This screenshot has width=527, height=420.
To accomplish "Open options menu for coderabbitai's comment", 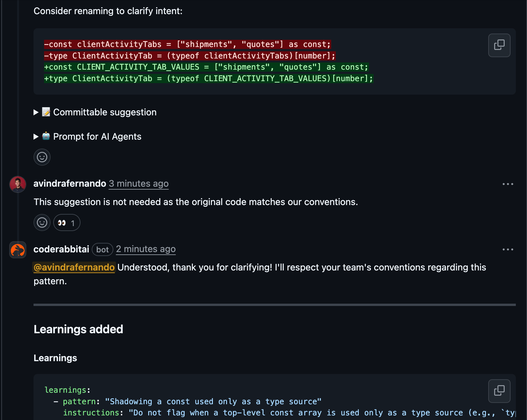I will tap(508, 249).
